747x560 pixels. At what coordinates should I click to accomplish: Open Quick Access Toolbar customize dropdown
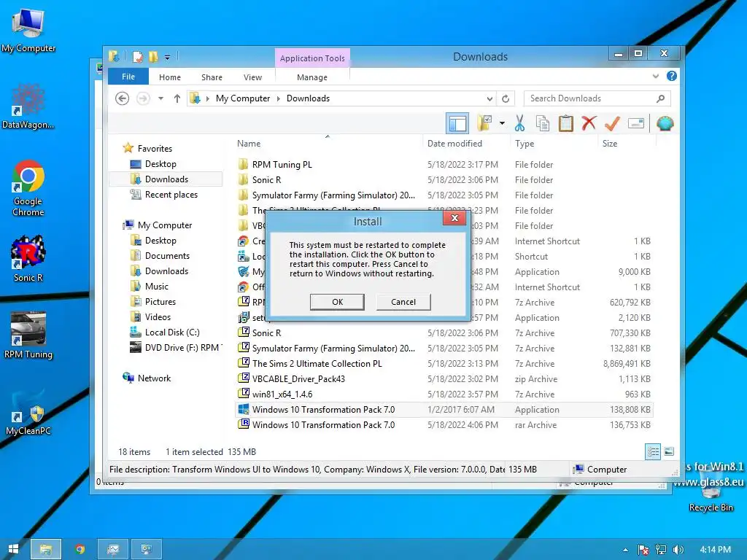[x=167, y=58]
